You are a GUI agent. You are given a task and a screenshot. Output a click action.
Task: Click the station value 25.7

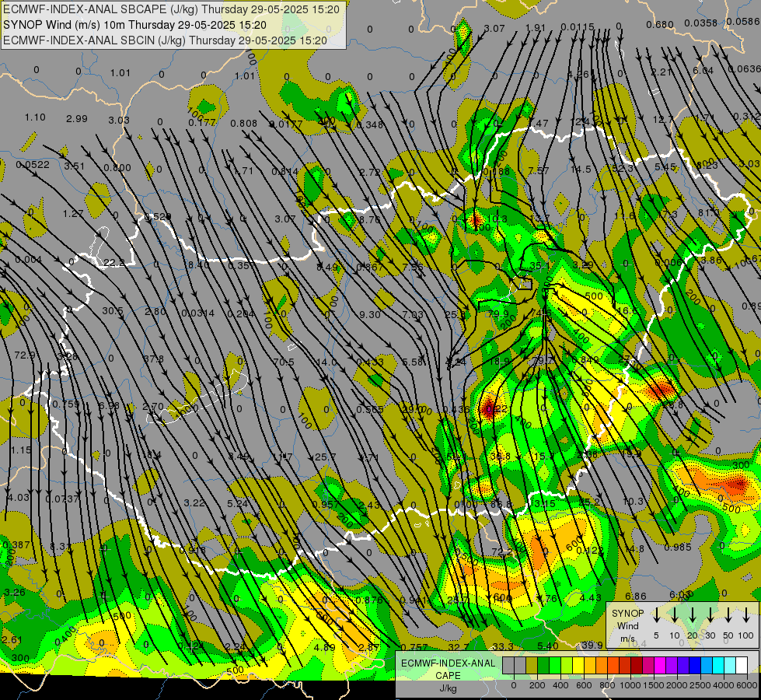326,457
